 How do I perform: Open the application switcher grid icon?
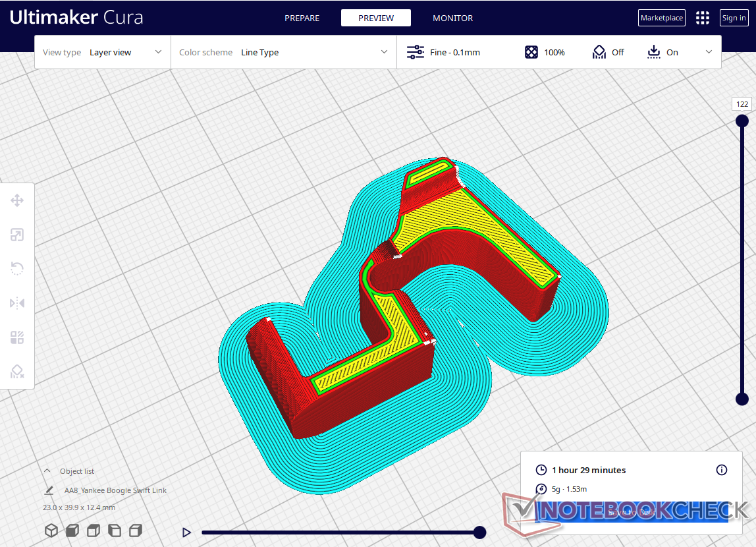[x=703, y=18]
